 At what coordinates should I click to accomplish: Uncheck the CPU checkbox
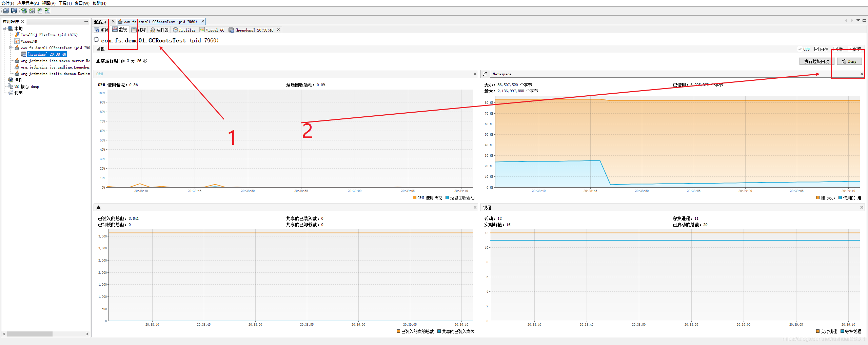[800, 49]
